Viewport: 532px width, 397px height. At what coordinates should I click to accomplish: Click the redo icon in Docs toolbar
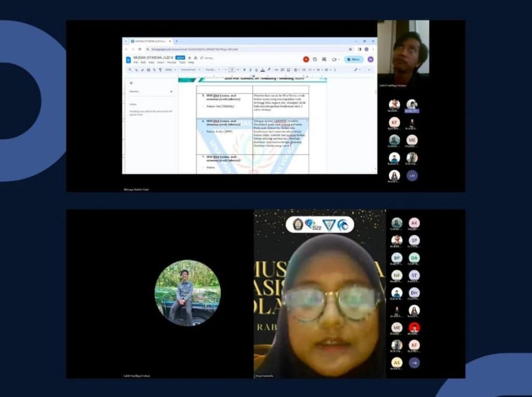[x=142, y=70]
